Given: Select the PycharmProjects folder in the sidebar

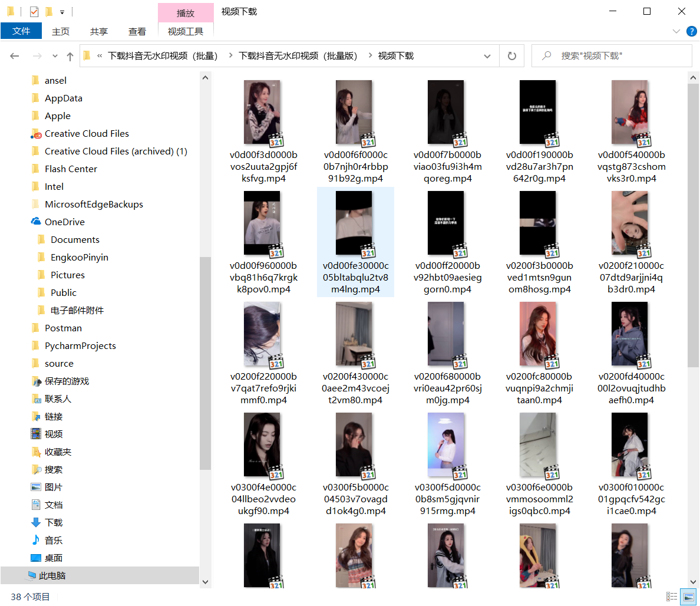Looking at the screenshot, I should tap(80, 345).
